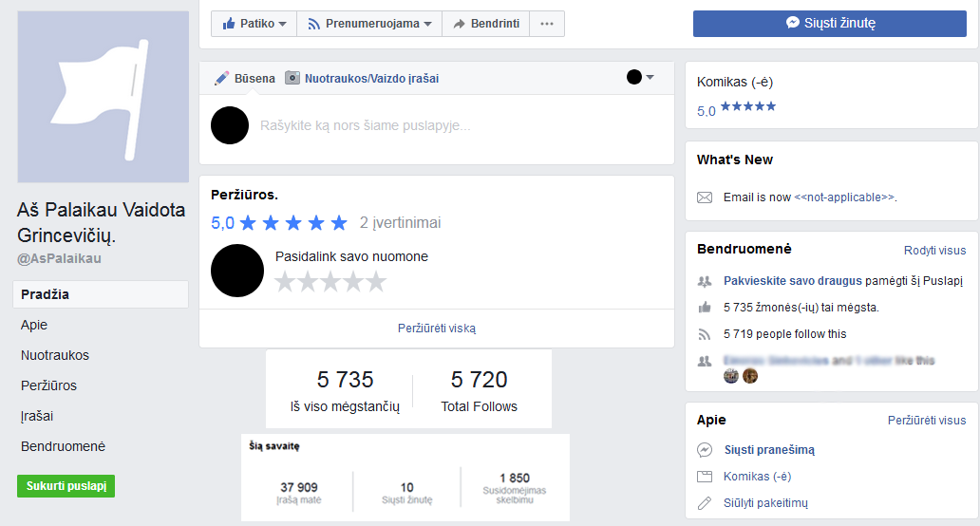Screen dimensions: 980x526
Task: Select the Būsena status tab
Action: [x=244, y=78]
